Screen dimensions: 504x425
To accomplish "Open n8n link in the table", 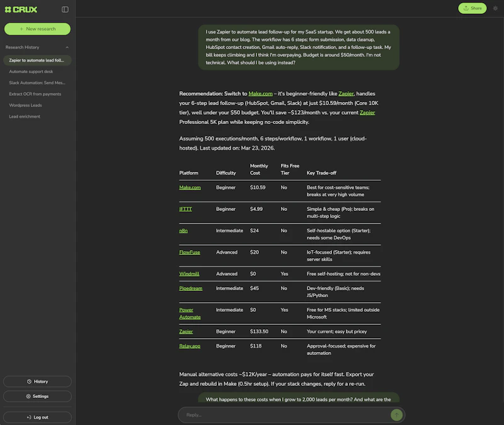I will (183, 230).
